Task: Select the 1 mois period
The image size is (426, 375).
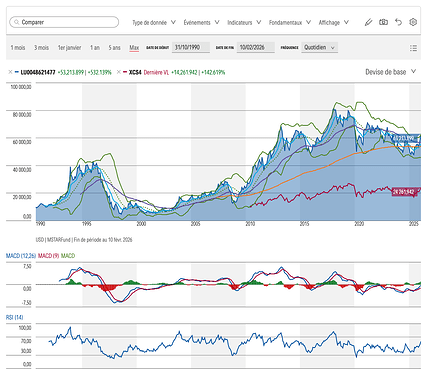Action: [18, 48]
